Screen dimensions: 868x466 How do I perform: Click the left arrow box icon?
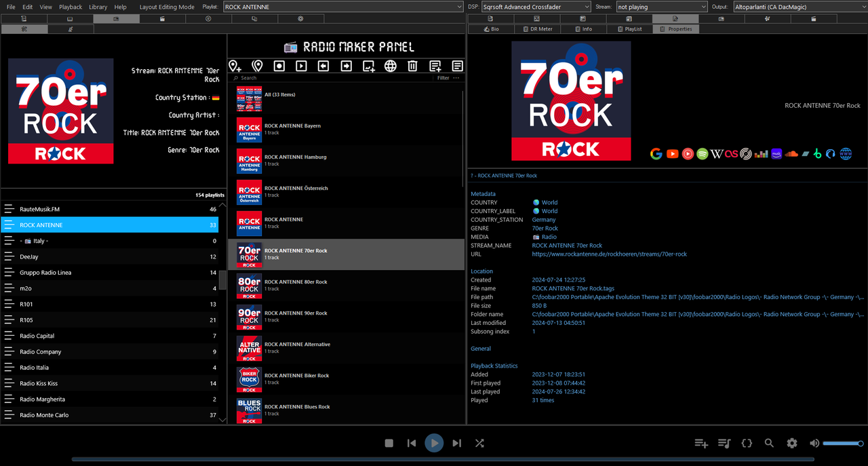323,66
